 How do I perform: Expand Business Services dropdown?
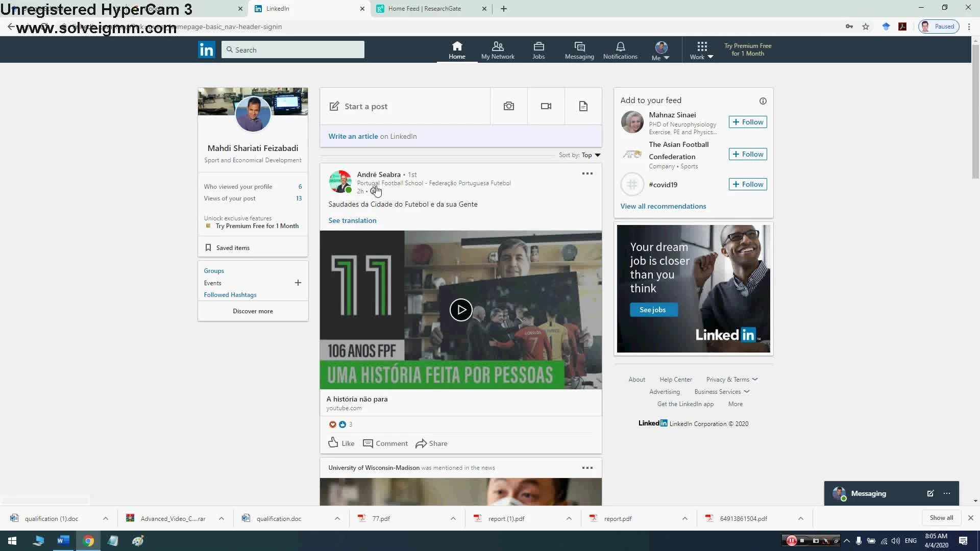[x=722, y=392]
